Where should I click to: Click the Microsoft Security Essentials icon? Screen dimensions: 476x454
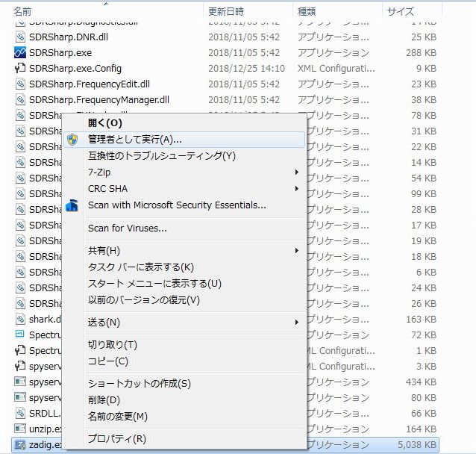coord(72,206)
